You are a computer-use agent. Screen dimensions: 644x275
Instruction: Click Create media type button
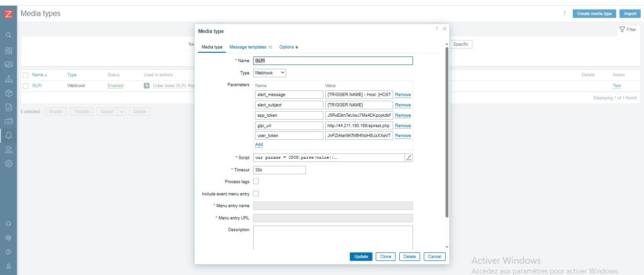click(x=594, y=14)
